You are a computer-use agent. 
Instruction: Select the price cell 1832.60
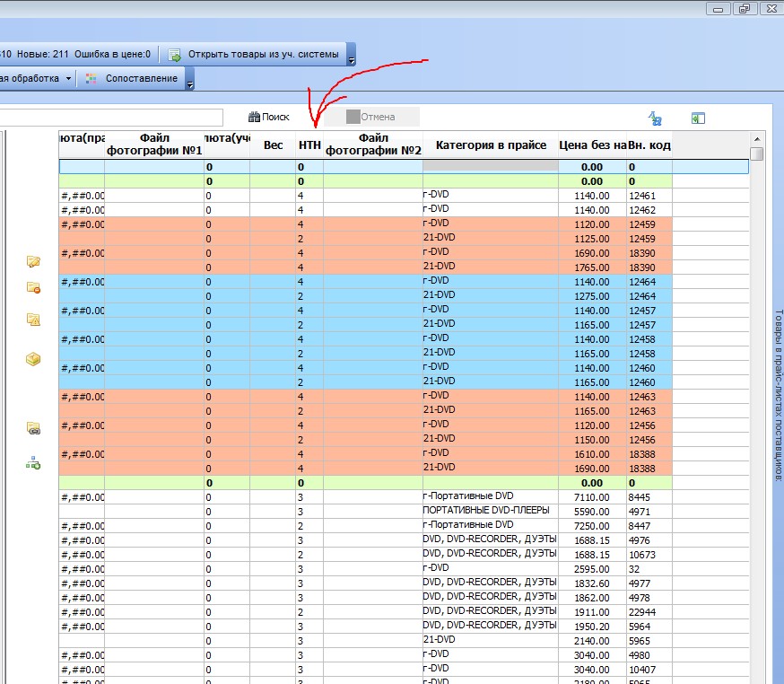click(x=593, y=583)
